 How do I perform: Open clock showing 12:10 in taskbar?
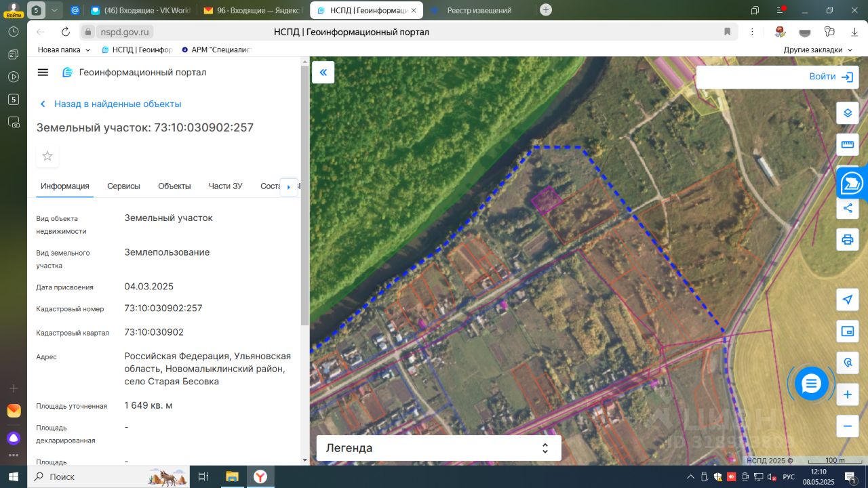pos(818,477)
